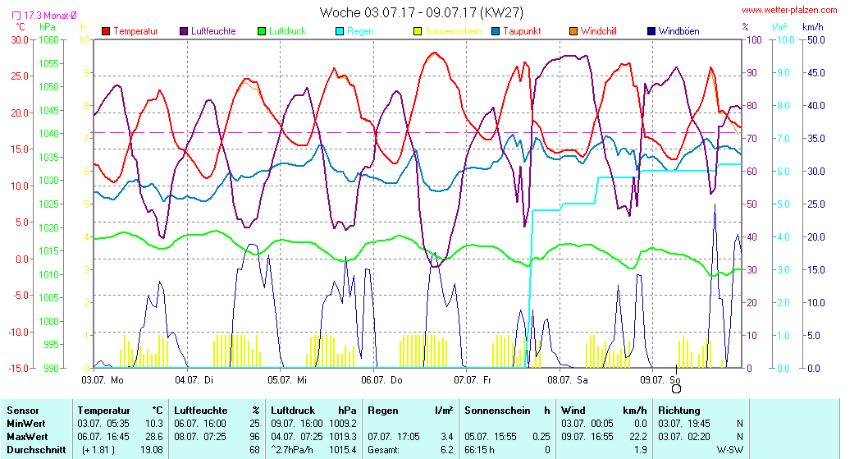868x459 pixels.
Task: Click the maximum pressure value 1019.3
Action: coord(343,437)
